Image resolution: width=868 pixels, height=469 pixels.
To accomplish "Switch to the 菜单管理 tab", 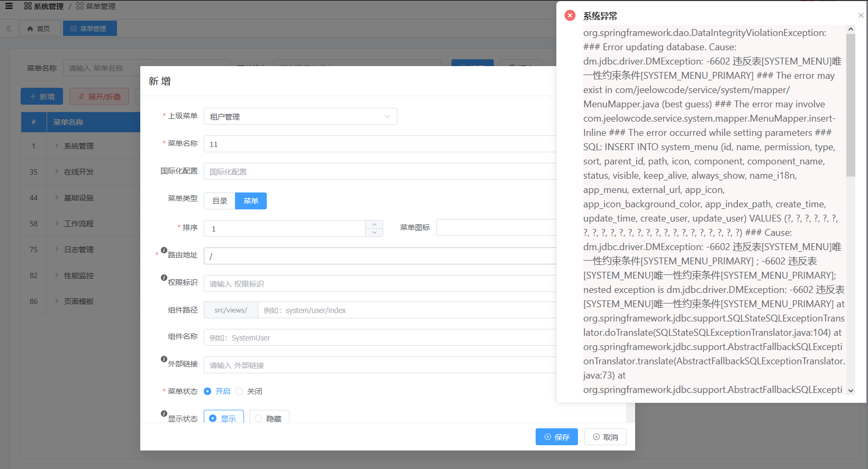I will [x=89, y=29].
